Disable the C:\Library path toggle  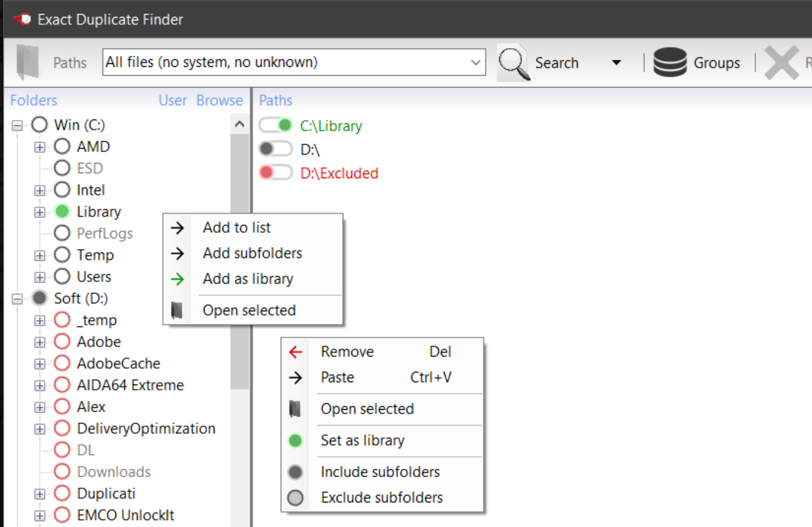(275, 125)
